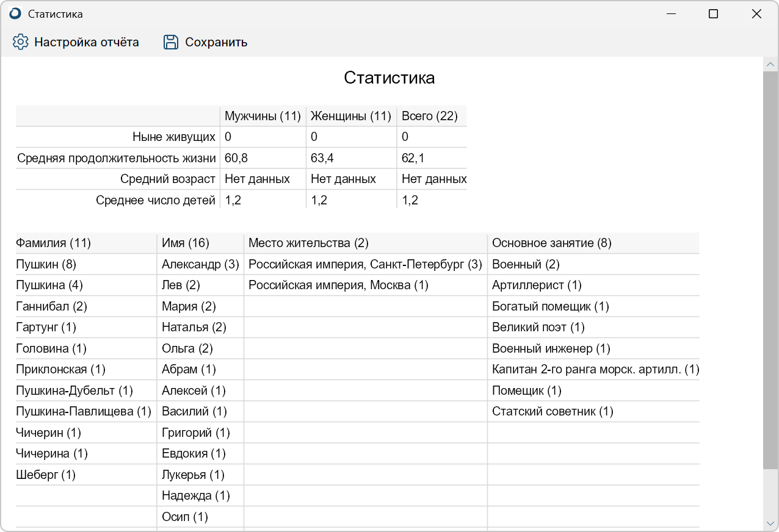
Task: Select the Василий (1) name cell
Action: (200, 411)
